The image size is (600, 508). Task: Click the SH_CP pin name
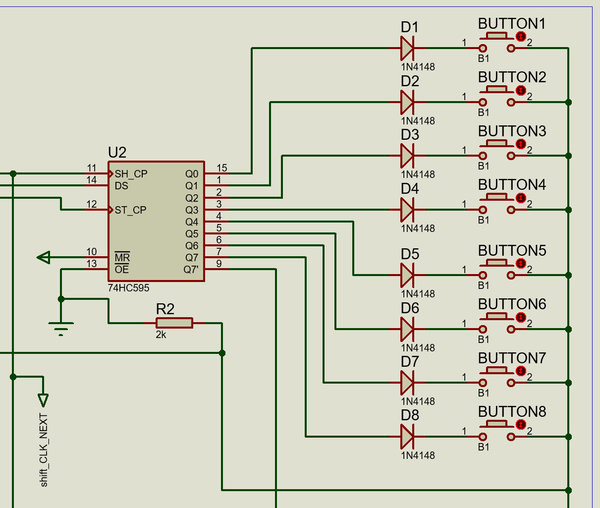click(x=131, y=174)
